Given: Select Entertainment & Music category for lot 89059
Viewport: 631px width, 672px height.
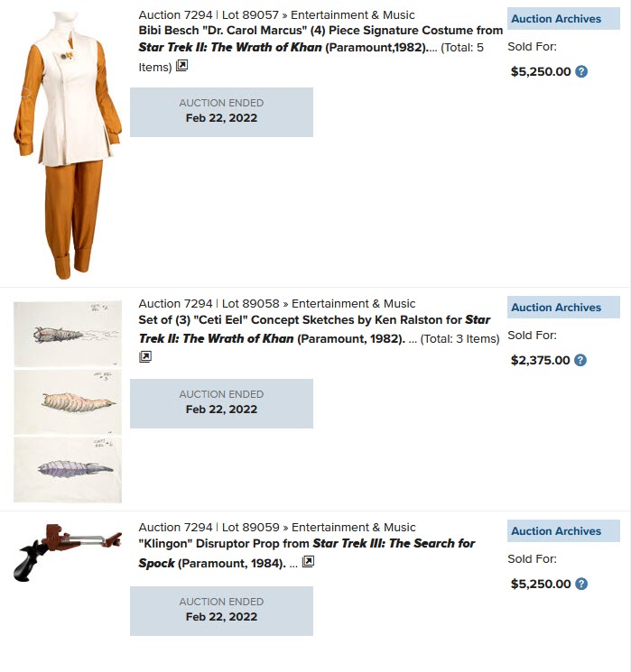Looking at the screenshot, I should (x=354, y=527).
